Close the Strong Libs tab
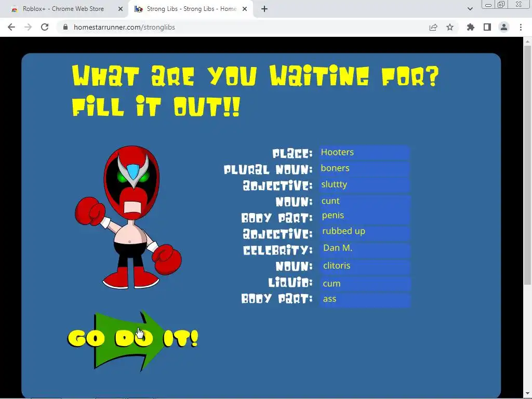 click(245, 9)
